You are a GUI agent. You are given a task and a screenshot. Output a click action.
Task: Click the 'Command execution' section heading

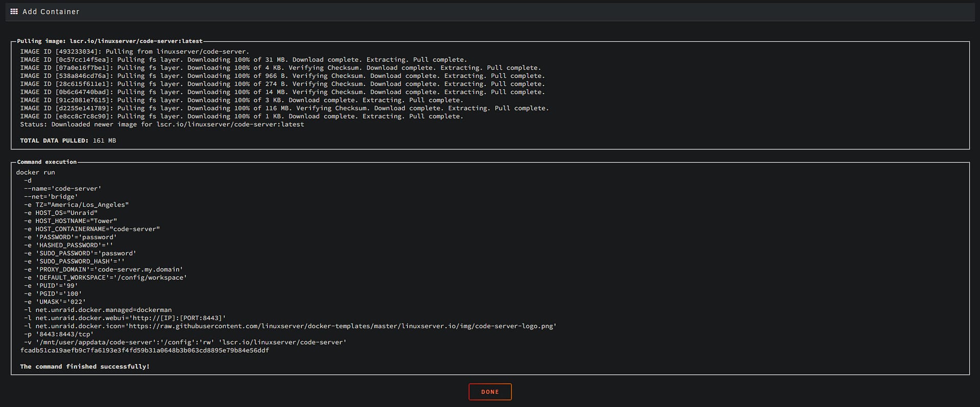point(47,162)
